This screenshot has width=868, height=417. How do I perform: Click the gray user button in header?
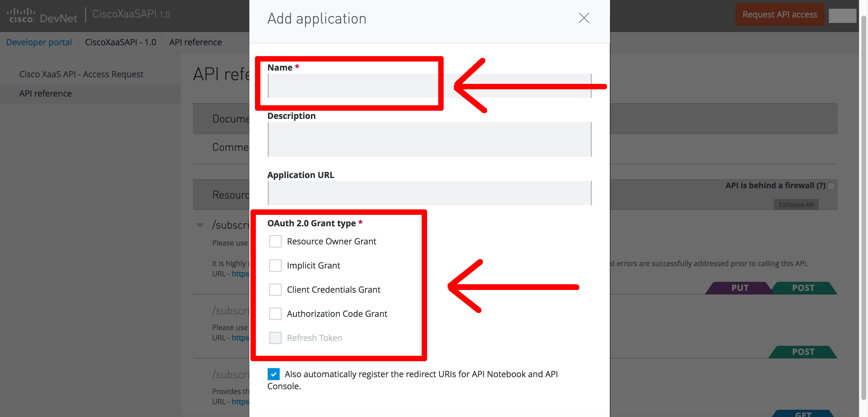[x=842, y=15]
